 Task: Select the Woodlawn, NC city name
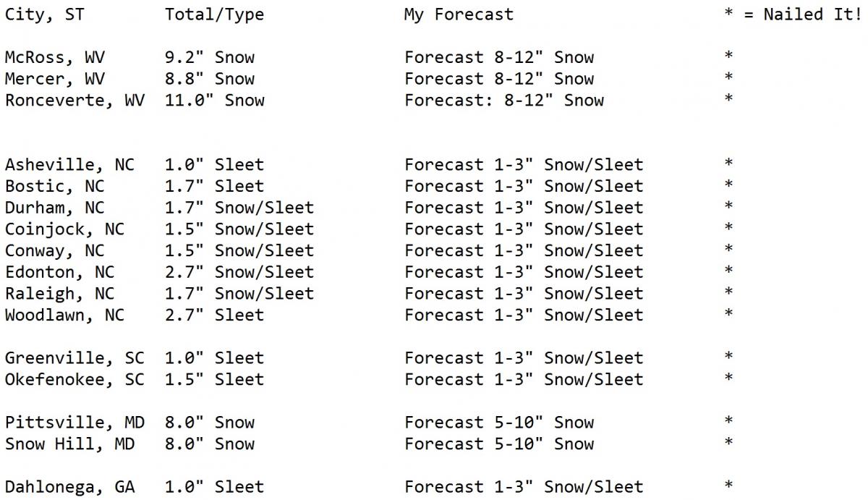coord(64,315)
